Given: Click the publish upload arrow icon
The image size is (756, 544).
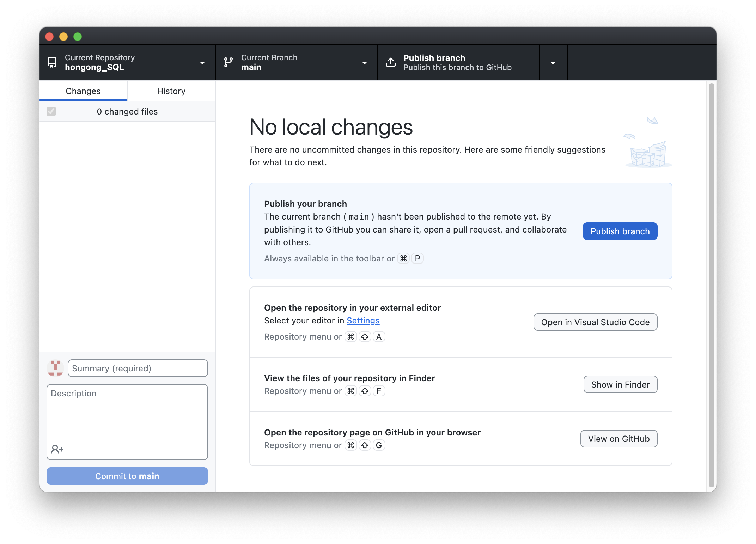Looking at the screenshot, I should pos(391,62).
